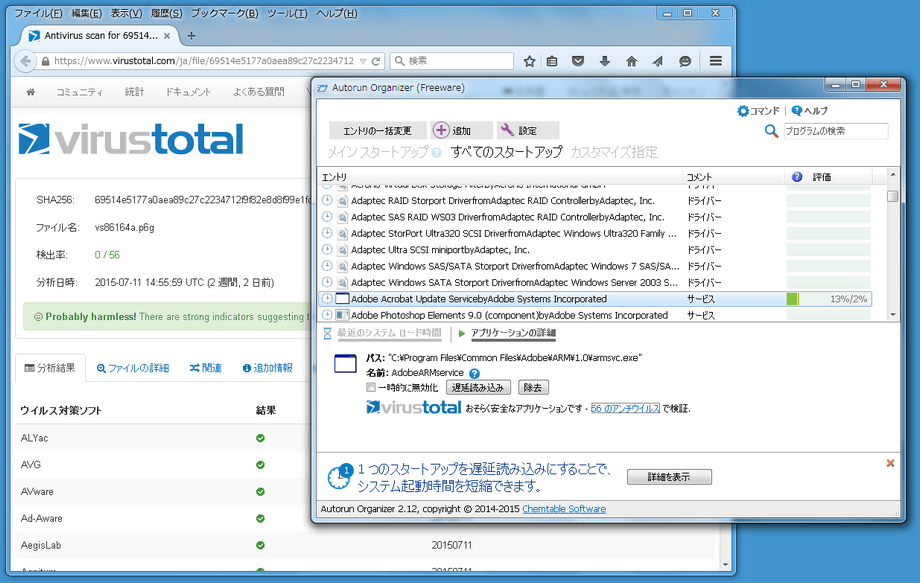Click 13%/2% rating bar of Adobe Acrobat row

(828, 299)
